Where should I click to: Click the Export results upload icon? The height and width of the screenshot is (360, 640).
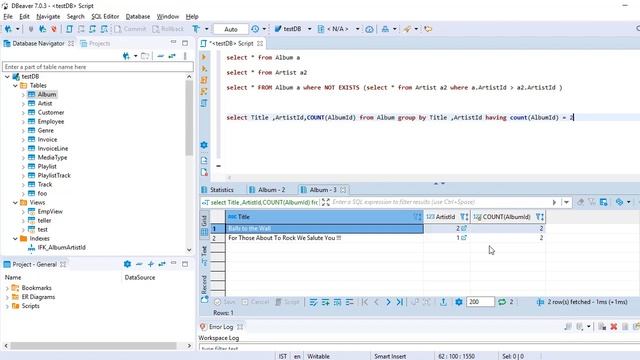(x=443, y=302)
